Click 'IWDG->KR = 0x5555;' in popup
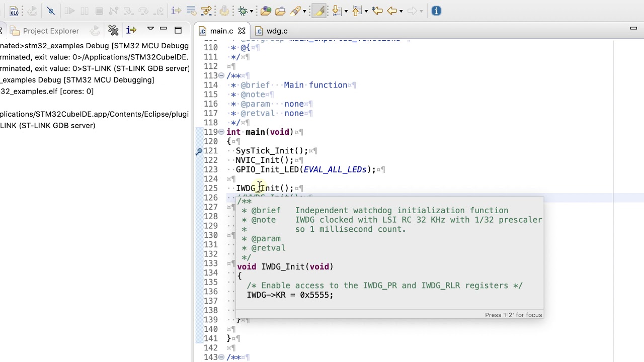The height and width of the screenshot is (362, 644). 290,295
